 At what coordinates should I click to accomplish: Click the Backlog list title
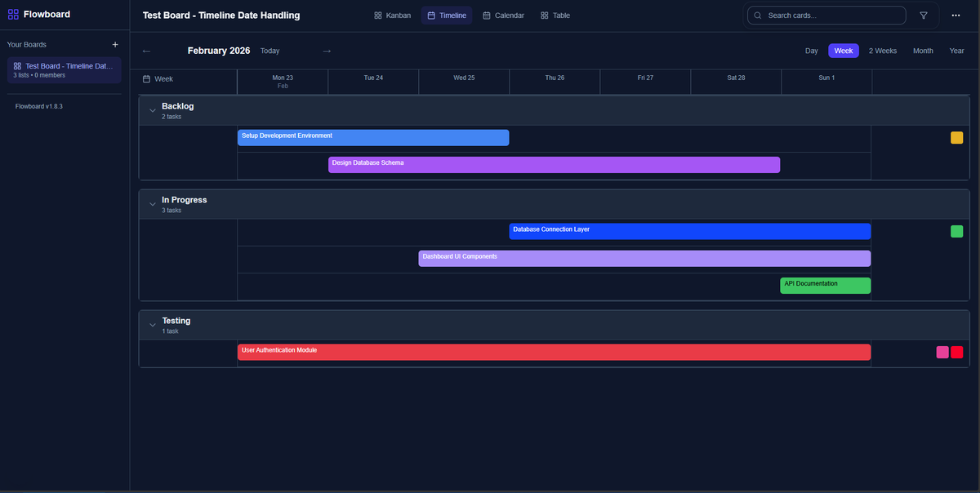pyautogui.click(x=177, y=106)
